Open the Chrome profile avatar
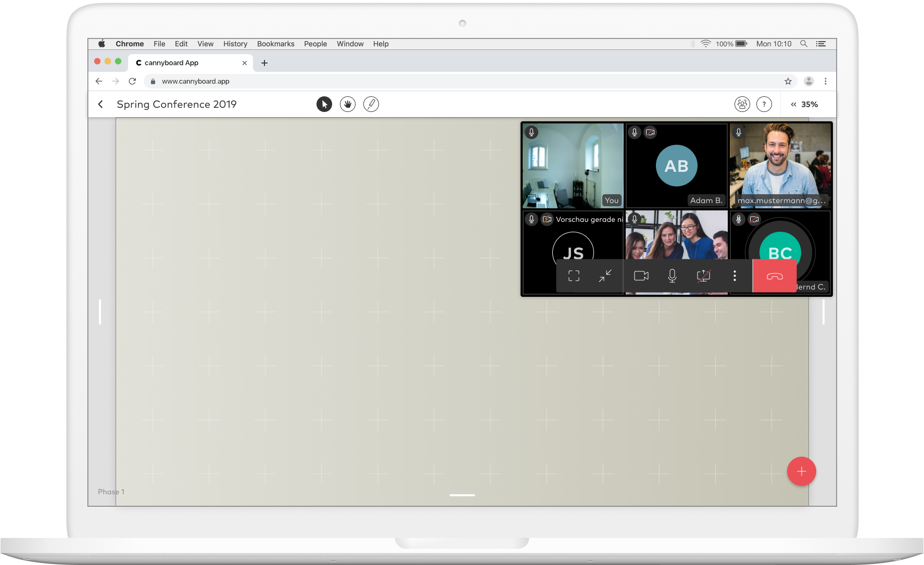This screenshot has height=565, width=924. pos(809,81)
